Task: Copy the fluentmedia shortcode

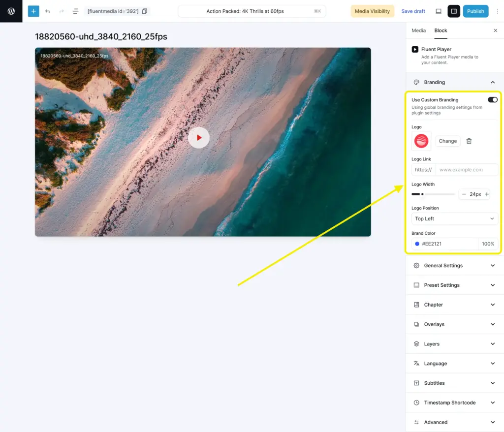Action: pos(145,11)
